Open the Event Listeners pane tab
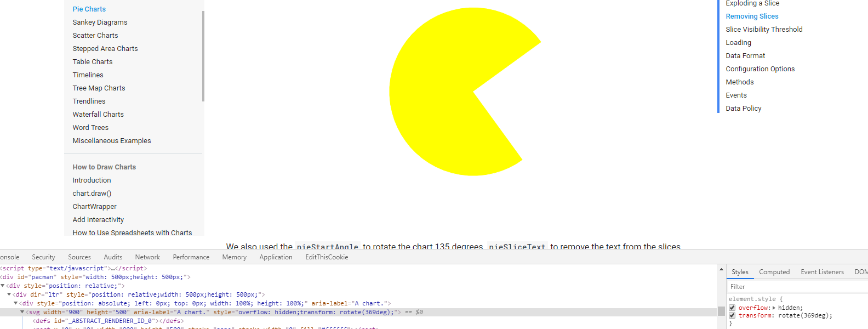868x329 pixels. coord(822,272)
